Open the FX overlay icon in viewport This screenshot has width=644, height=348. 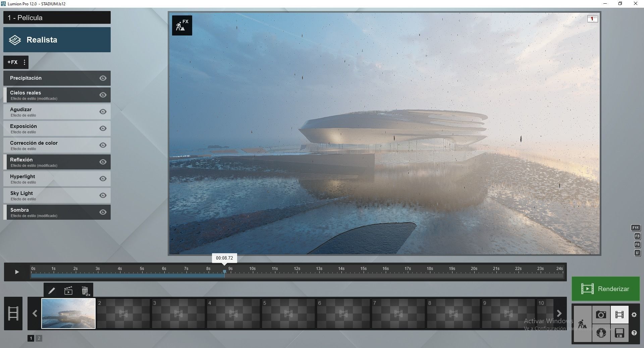182,25
